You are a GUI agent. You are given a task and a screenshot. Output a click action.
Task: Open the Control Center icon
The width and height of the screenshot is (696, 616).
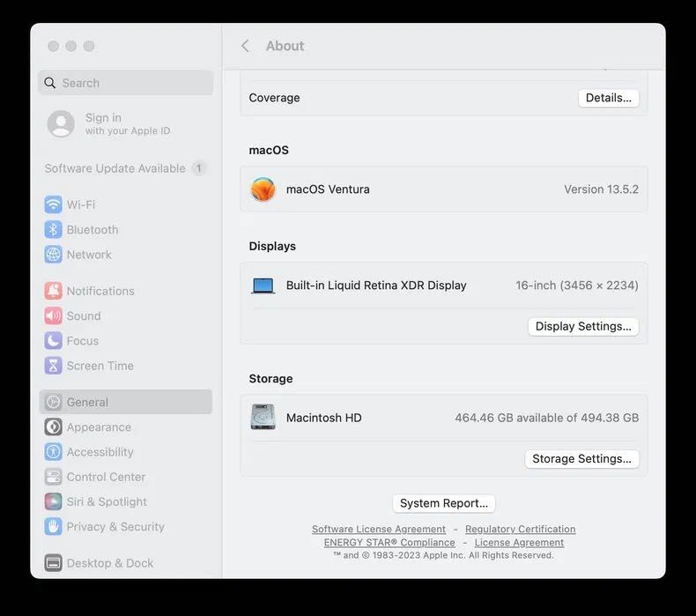[x=53, y=477]
